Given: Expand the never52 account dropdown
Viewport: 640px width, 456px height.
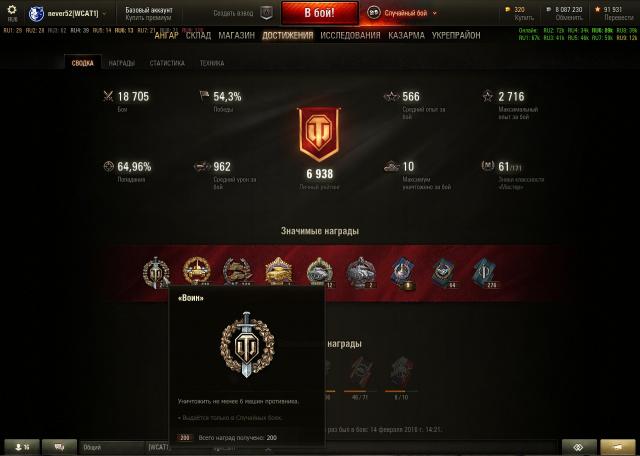Looking at the screenshot, I should click(104, 13).
